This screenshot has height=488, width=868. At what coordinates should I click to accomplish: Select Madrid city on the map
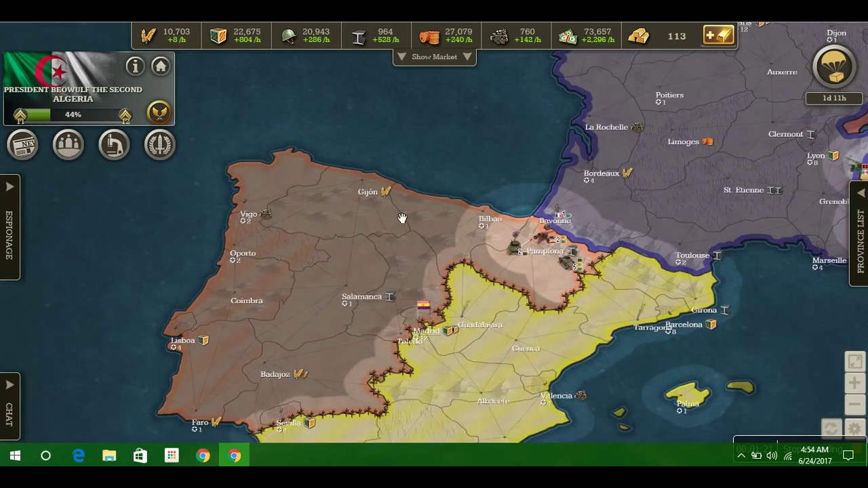coord(427,331)
